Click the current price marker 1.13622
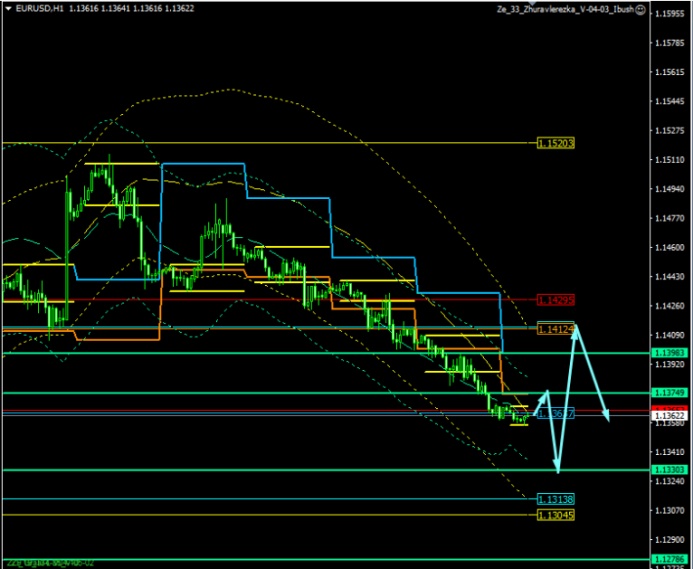The width and height of the screenshot is (693, 569). coord(668,415)
